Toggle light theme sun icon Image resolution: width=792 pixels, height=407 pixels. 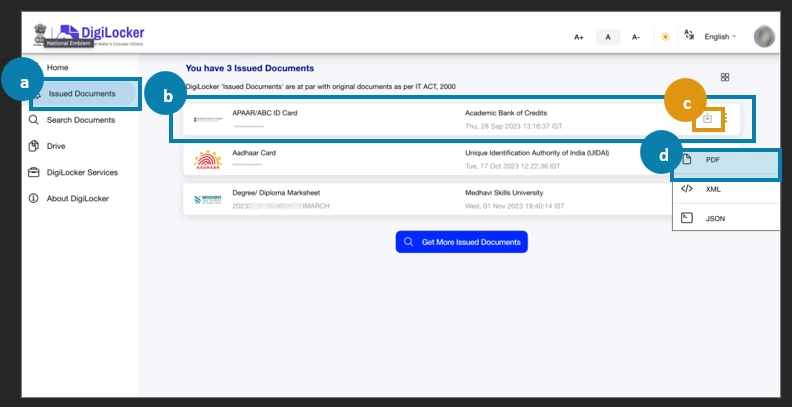[665, 37]
